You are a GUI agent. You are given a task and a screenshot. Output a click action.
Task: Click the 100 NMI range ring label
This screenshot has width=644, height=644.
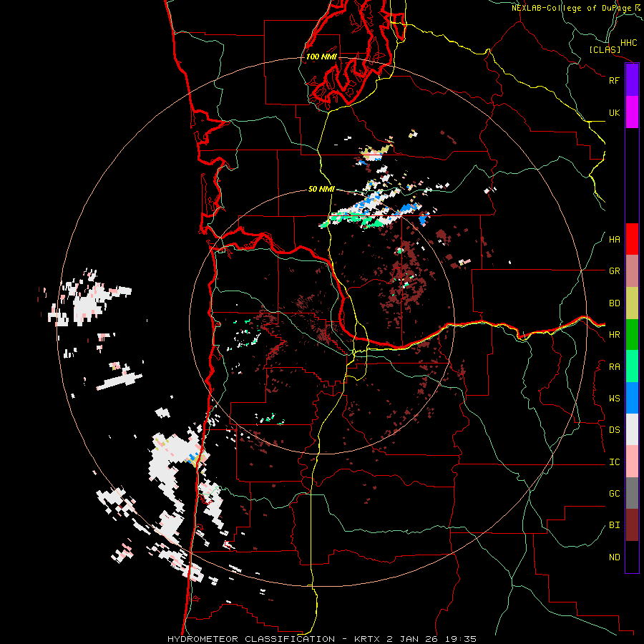pos(321,57)
